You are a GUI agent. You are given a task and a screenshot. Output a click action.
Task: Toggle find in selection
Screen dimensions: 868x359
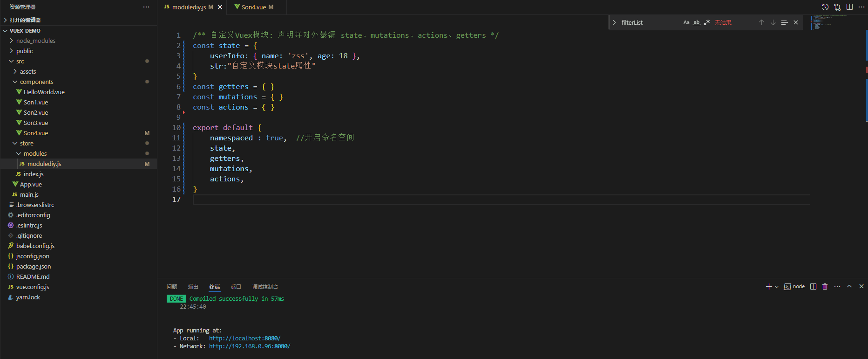(x=784, y=22)
